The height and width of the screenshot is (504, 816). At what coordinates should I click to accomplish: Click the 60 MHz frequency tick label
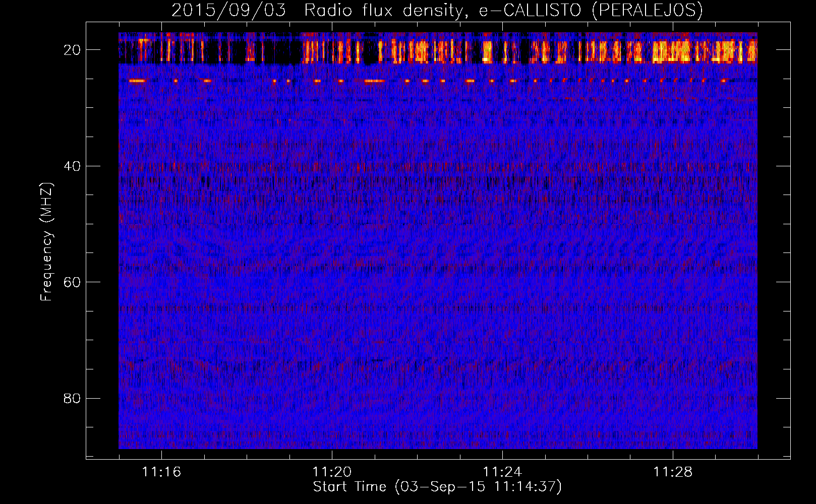point(72,282)
